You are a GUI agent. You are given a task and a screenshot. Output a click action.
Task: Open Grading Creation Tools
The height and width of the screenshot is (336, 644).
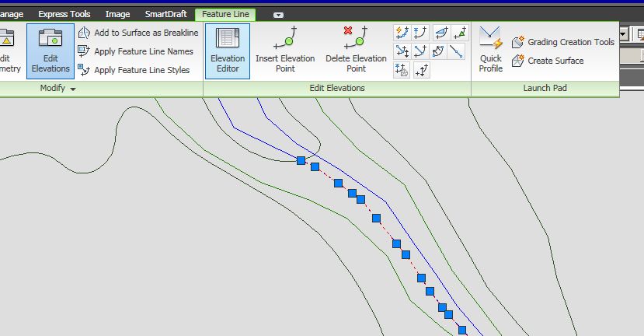coord(563,42)
